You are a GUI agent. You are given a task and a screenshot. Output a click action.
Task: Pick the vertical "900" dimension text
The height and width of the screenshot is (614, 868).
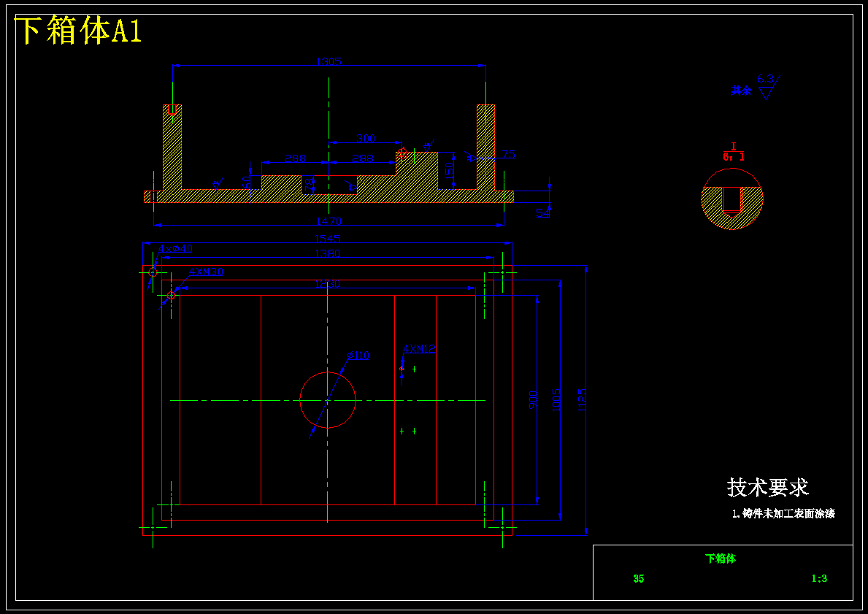tap(534, 399)
